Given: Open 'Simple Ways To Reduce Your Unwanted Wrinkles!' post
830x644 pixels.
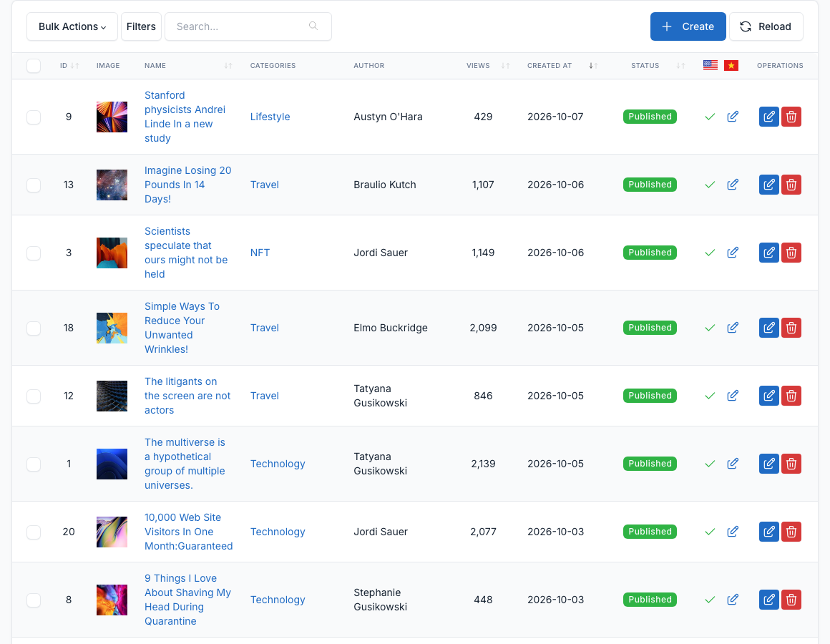Looking at the screenshot, I should [182, 328].
